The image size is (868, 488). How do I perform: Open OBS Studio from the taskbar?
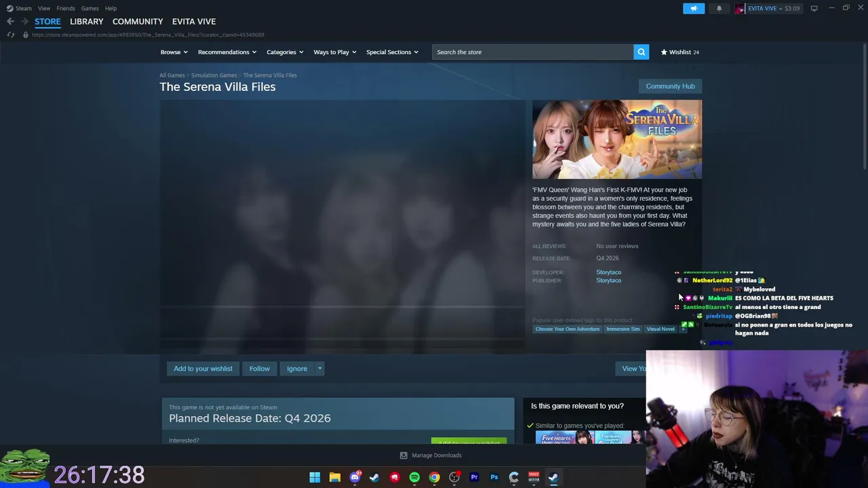click(x=454, y=477)
